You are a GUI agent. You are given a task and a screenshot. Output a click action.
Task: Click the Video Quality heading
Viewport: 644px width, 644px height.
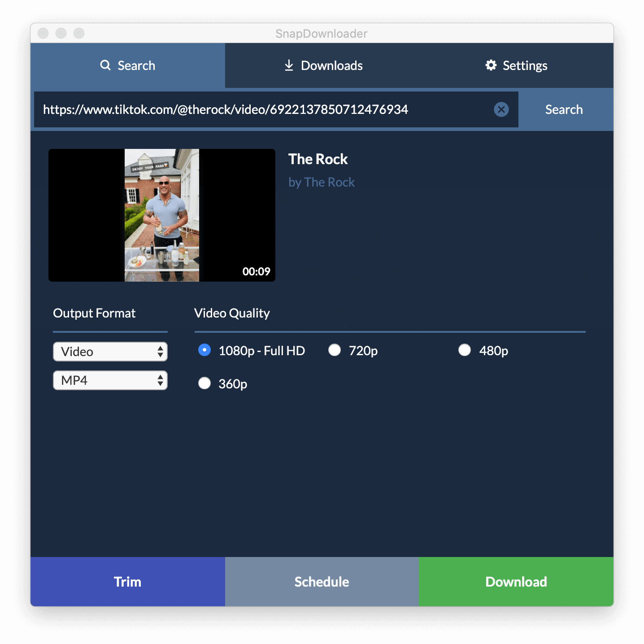pyautogui.click(x=232, y=313)
